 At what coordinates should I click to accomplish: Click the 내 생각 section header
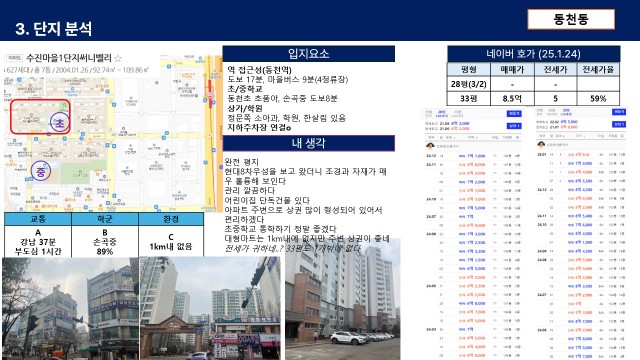309,143
